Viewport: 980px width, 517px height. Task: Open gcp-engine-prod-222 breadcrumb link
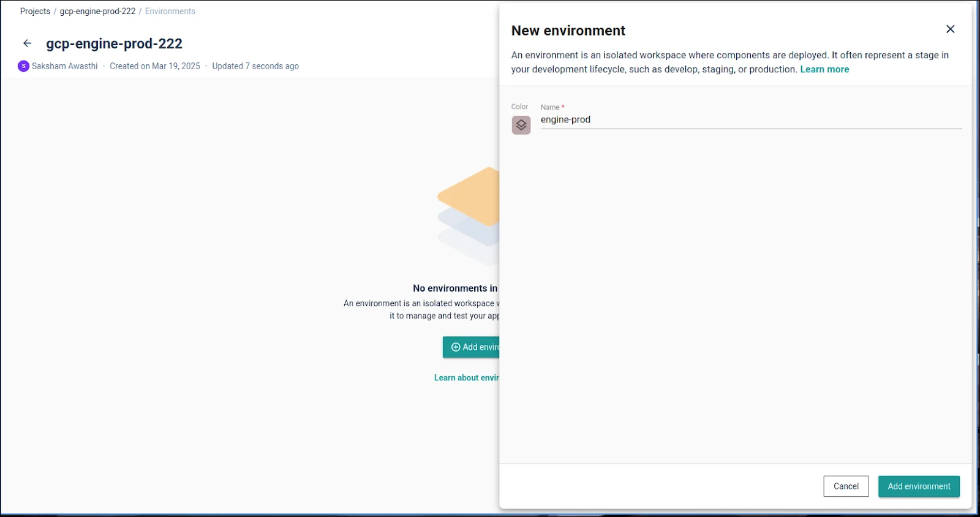97,11
